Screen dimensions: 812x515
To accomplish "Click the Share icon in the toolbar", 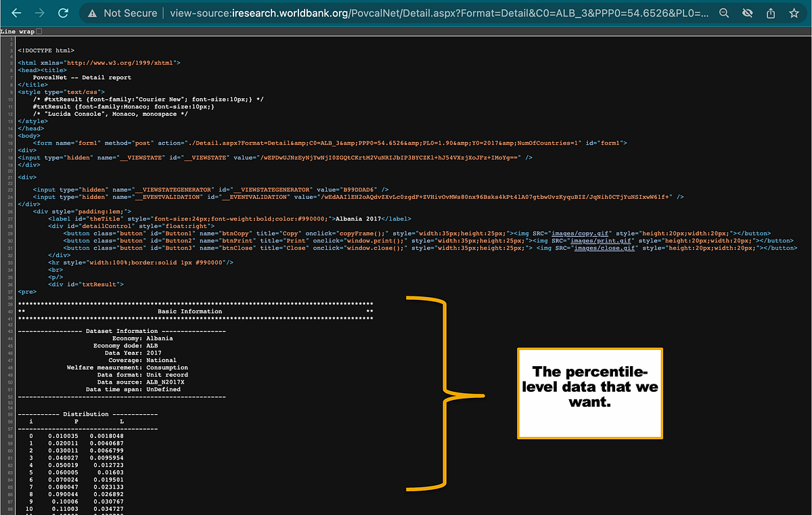I will tap(770, 12).
